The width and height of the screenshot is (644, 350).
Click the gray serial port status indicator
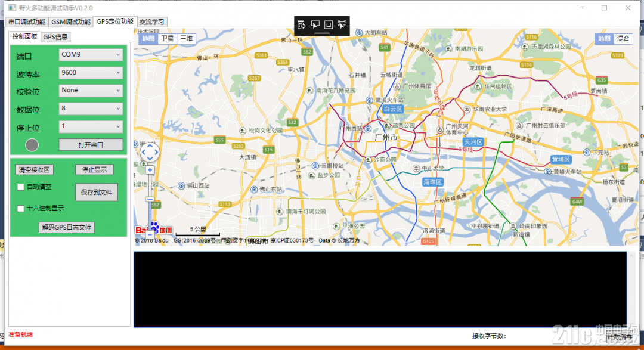pos(32,145)
